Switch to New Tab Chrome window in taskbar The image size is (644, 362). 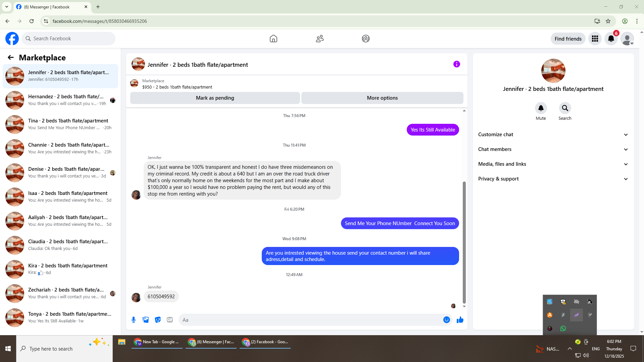157,342
